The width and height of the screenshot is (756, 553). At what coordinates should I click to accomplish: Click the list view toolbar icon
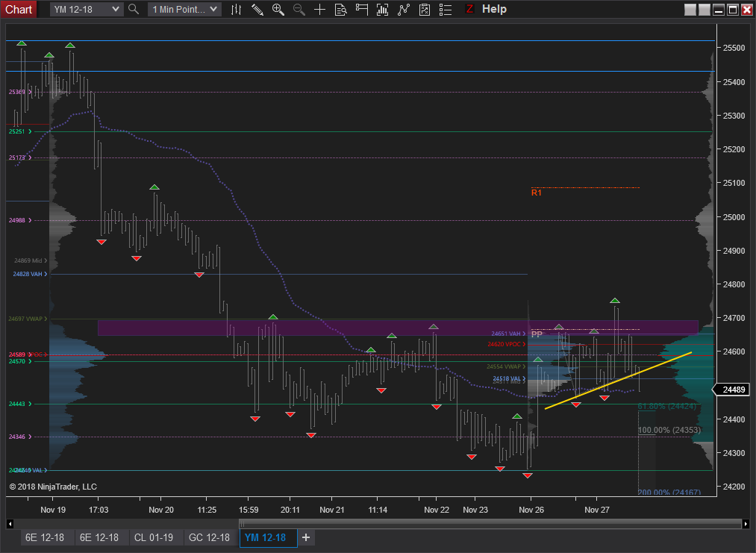pyautogui.click(x=446, y=9)
